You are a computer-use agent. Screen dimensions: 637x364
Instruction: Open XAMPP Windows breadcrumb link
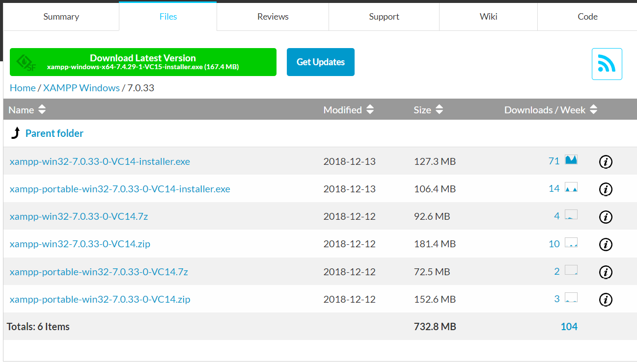(82, 88)
